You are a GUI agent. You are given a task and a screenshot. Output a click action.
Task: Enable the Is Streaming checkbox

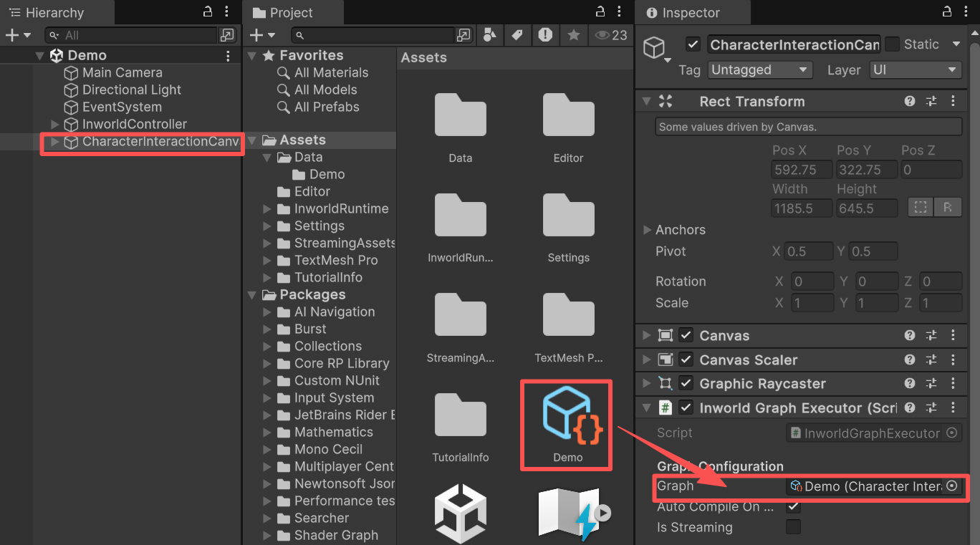pyautogui.click(x=793, y=527)
